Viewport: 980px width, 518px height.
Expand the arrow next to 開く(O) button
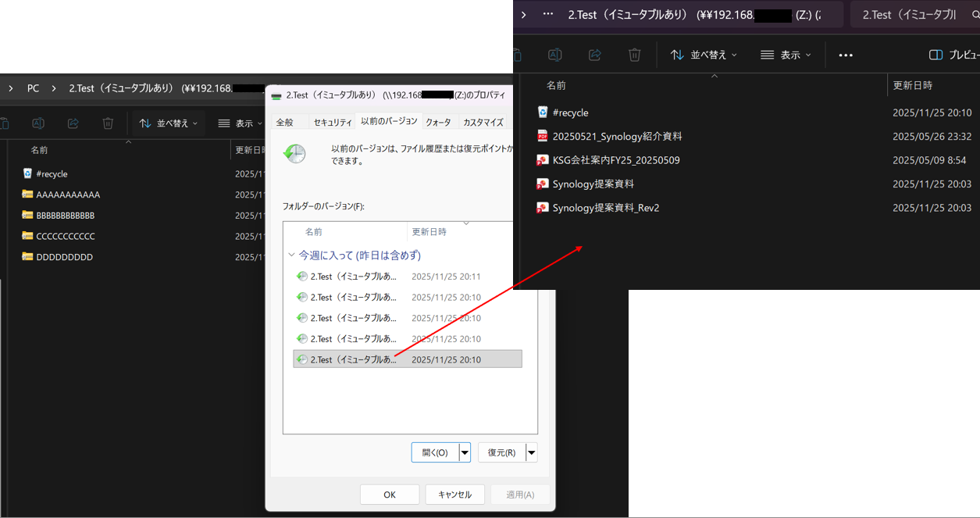465,452
